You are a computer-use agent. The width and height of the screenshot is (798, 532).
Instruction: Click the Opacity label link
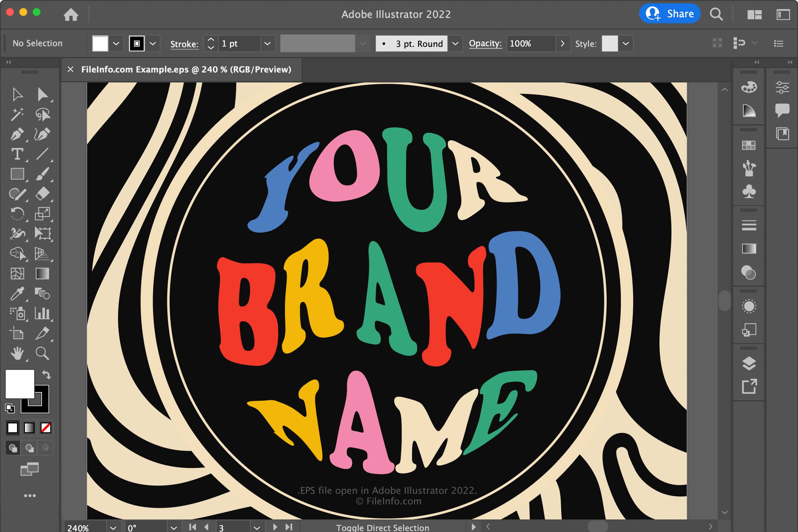point(485,44)
